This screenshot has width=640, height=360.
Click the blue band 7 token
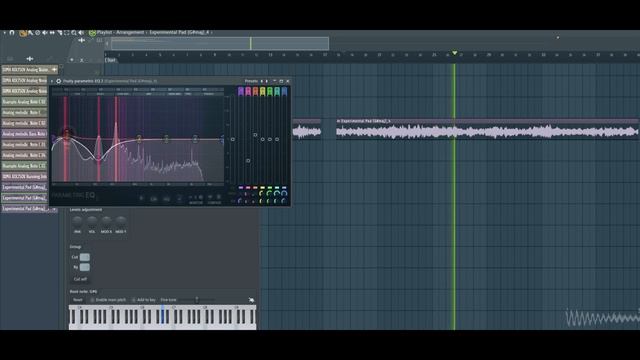[284, 91]
